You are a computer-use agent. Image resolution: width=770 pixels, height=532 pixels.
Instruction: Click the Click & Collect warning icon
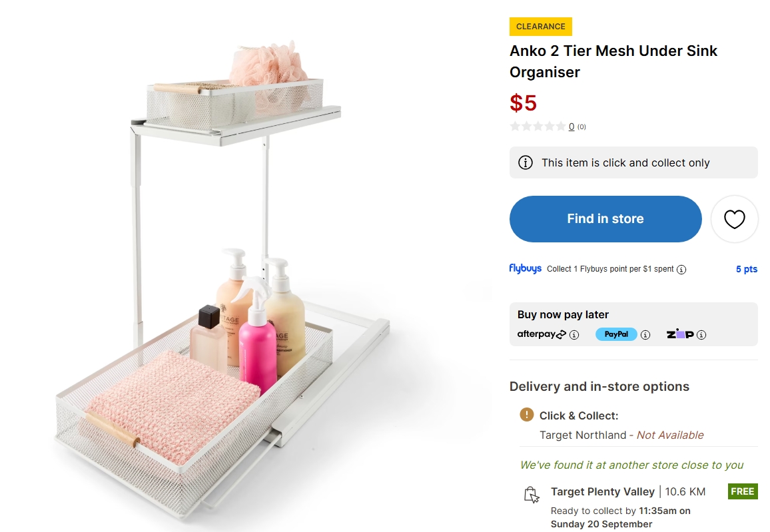tap(526, 415)
